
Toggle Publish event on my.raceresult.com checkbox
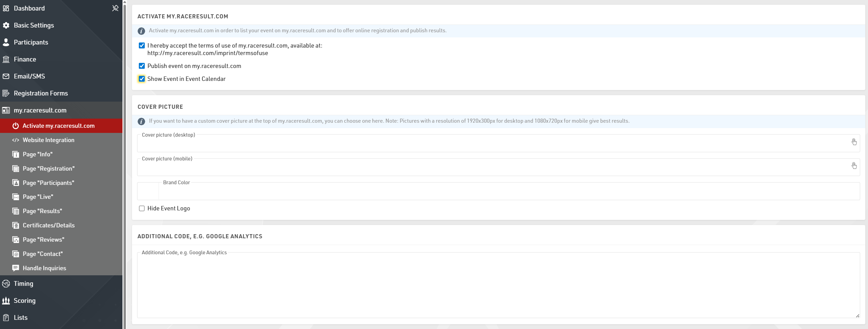(x=142, y=66)
